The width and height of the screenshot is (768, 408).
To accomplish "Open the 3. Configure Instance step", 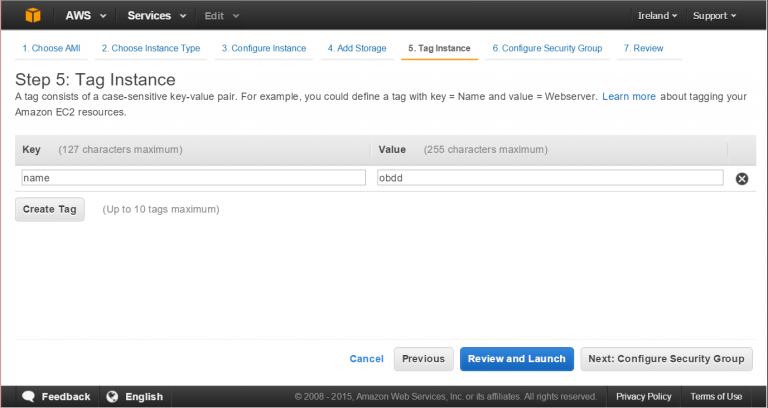I will [264, 48].
